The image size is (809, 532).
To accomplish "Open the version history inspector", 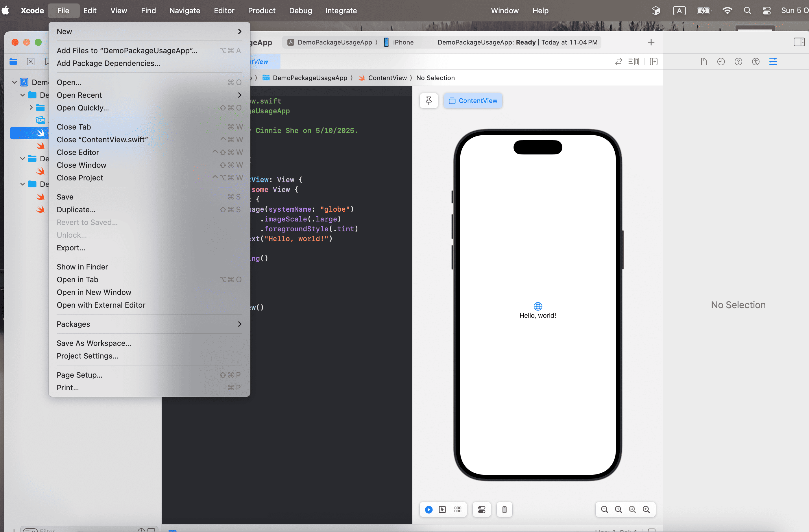I will (x=721, y=62).
